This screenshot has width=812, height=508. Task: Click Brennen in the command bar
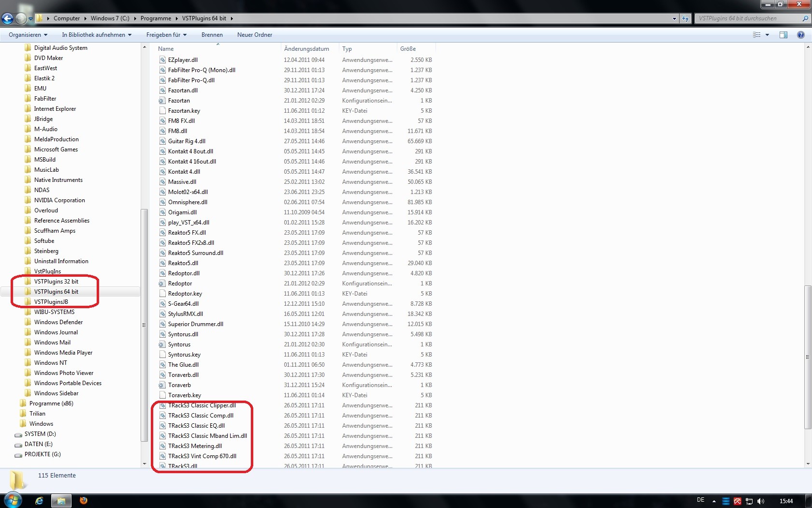(x=212, y=35)
